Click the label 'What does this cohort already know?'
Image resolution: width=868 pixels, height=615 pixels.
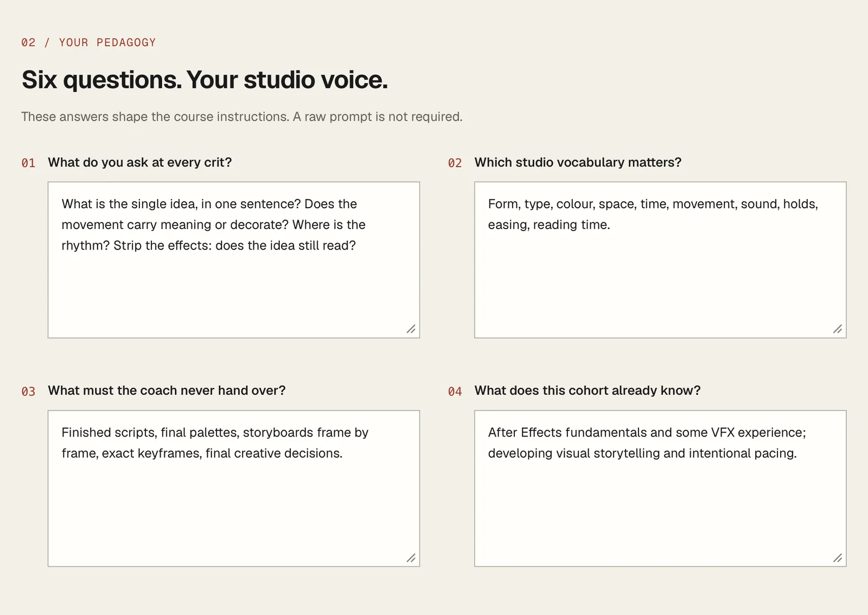pyautogui.click(x=588, y=390)
